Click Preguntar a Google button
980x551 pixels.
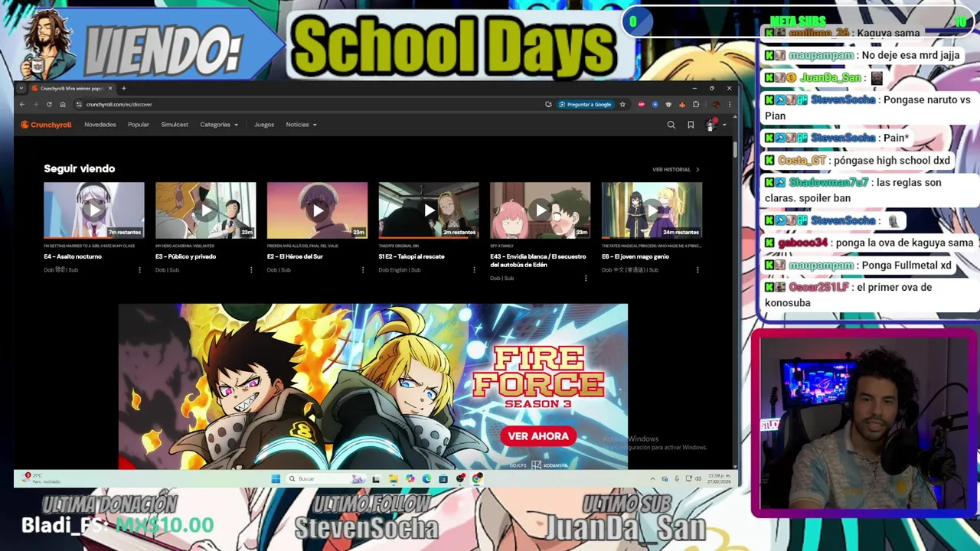(586, 104)
